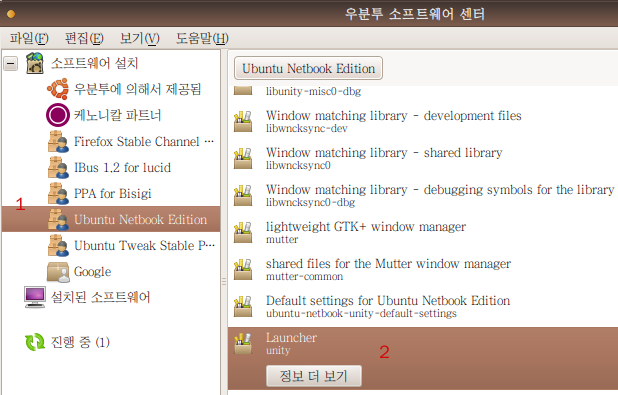Click the orange window button in title bar
The image size is (618, 395).
11,14
